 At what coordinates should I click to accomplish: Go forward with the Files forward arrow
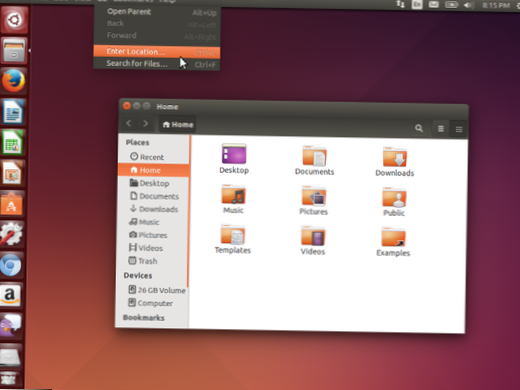145,124
